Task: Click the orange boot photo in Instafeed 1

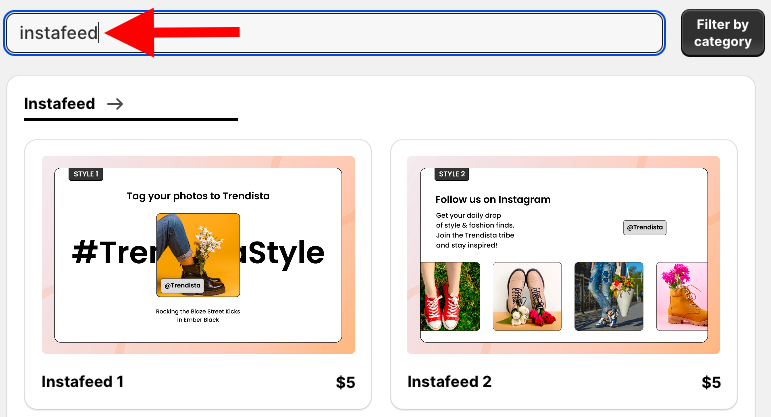Action: tap(198, 255)
